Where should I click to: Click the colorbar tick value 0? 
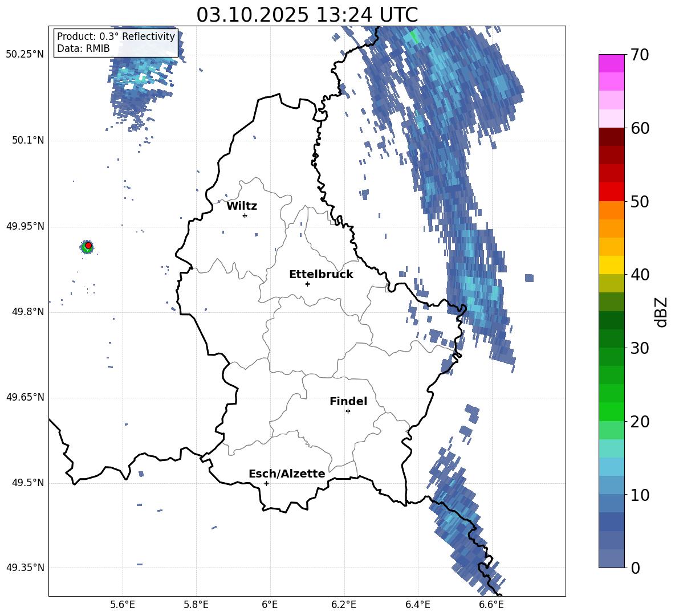pos(635,568)
